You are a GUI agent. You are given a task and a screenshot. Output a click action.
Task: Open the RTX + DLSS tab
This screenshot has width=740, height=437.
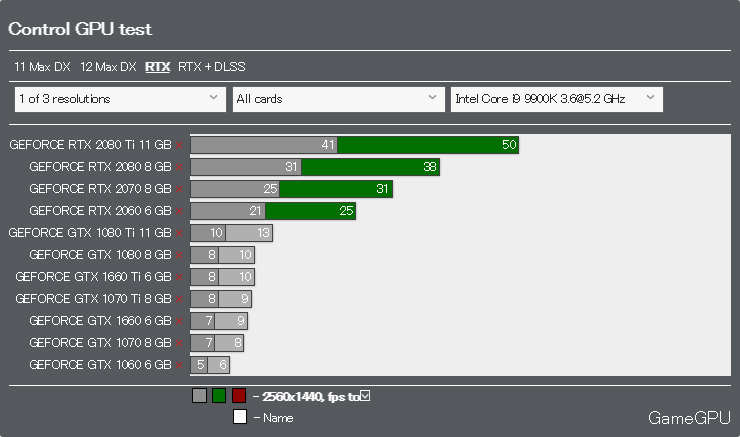(211, 67)
